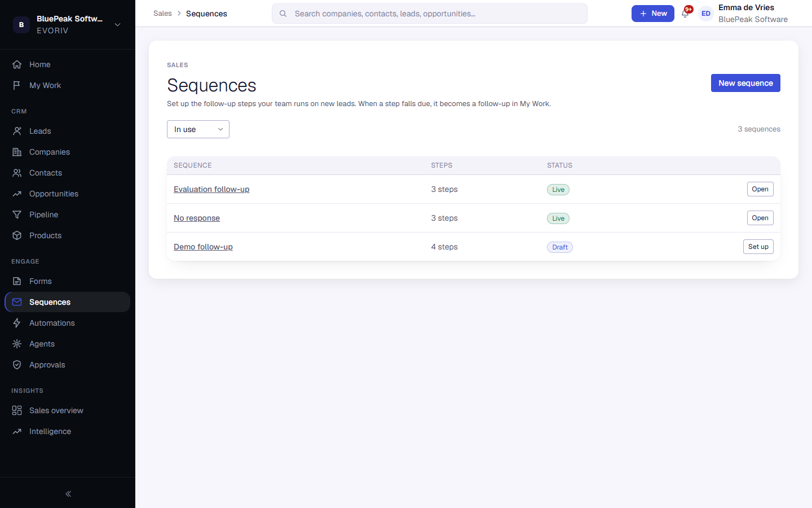Click the My Work flag icon

point(17,85)
